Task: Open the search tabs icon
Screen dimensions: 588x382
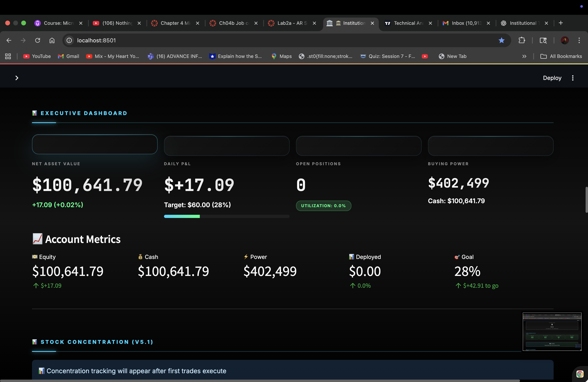Action: click(x=543, y=40)
